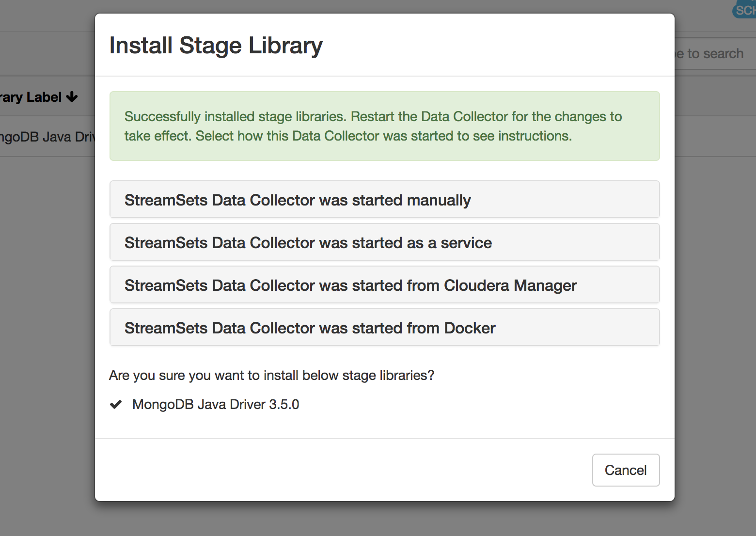This screenshot has width=756, height=536.
Task: Expand 'started as a service' instructions
Action: click(x=384, y=242)
